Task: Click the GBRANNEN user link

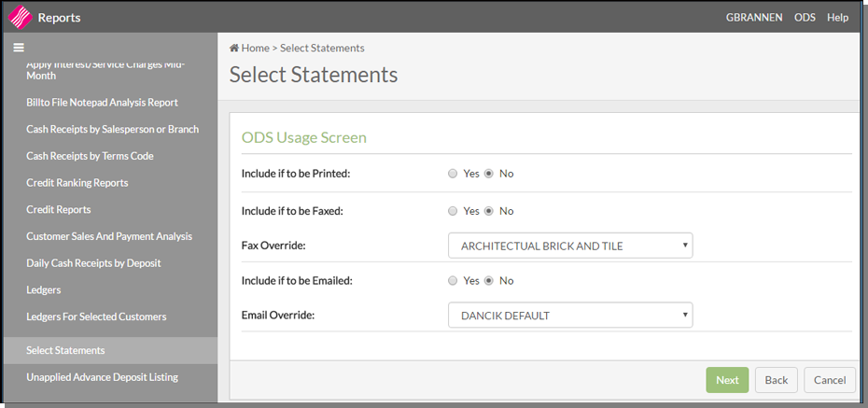Action: 754,18
